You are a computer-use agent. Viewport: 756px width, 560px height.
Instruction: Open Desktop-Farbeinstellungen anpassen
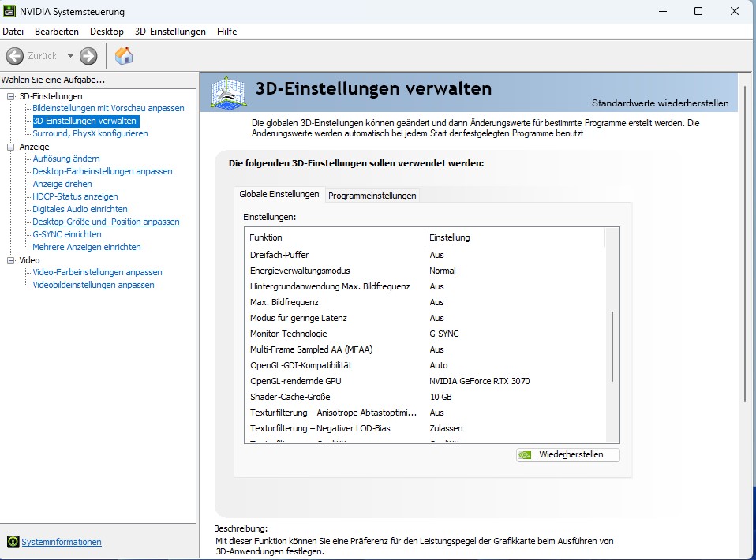point(103,171)
